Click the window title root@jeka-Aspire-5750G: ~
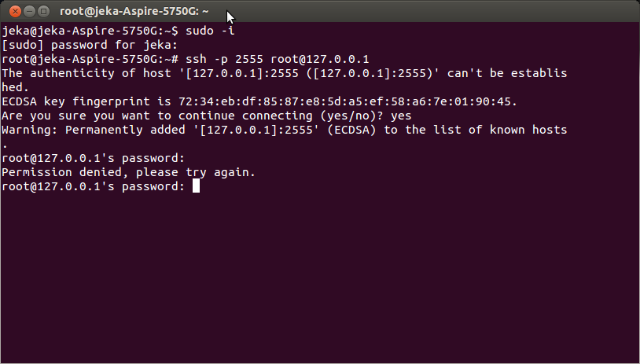 point(134,12)
